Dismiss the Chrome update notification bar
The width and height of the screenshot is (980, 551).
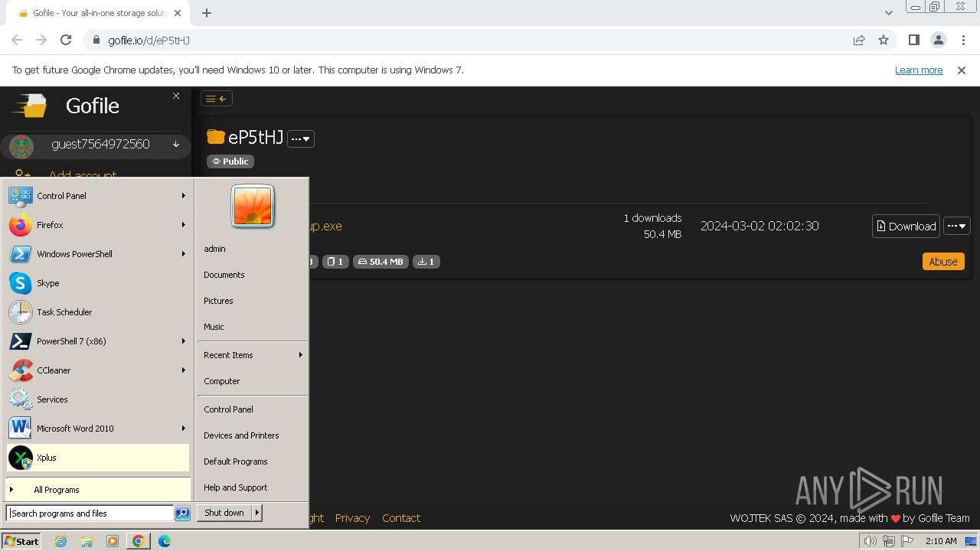[962, 70]
